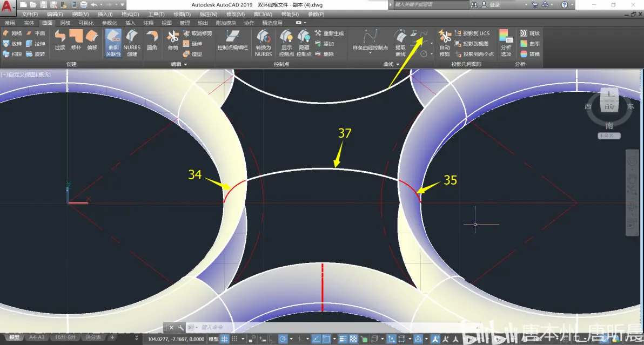644x345 pixels.
Task: Click the 自动修剪 auto trim tool
Action: pos(445,43)
